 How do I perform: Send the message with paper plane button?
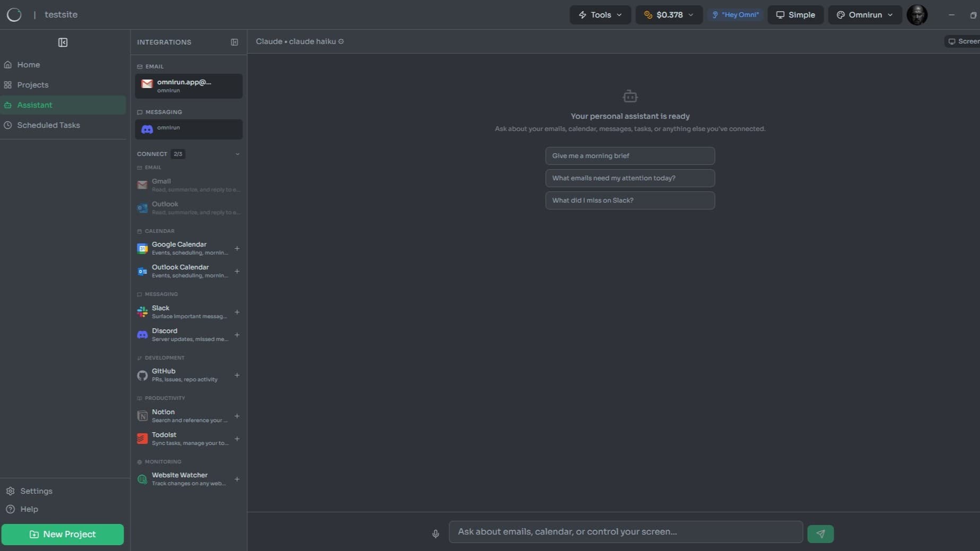[x=820, y=533]
